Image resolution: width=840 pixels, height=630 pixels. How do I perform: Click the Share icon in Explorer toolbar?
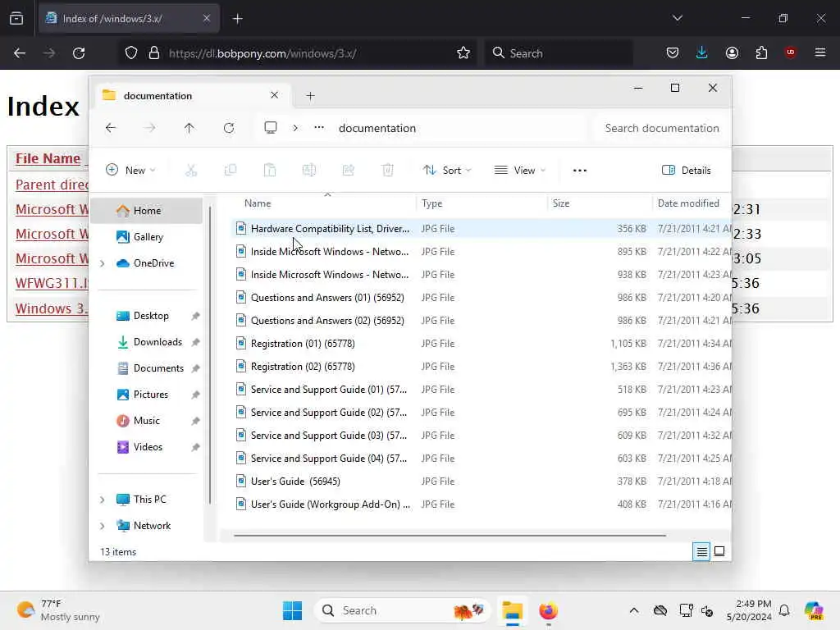348,171
